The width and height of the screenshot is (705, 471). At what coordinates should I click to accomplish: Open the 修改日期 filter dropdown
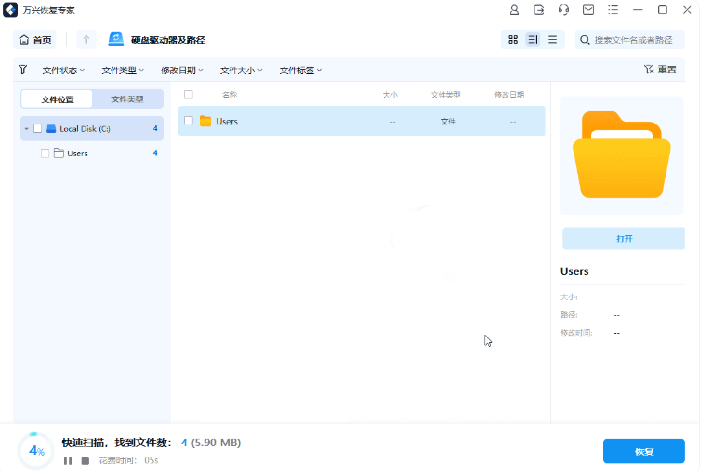(x=182, y=70)
